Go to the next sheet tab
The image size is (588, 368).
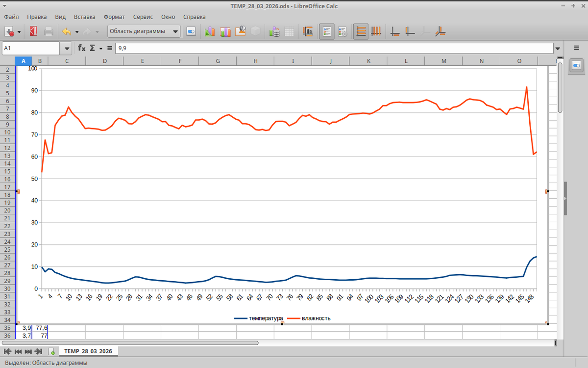pos(28,351)
